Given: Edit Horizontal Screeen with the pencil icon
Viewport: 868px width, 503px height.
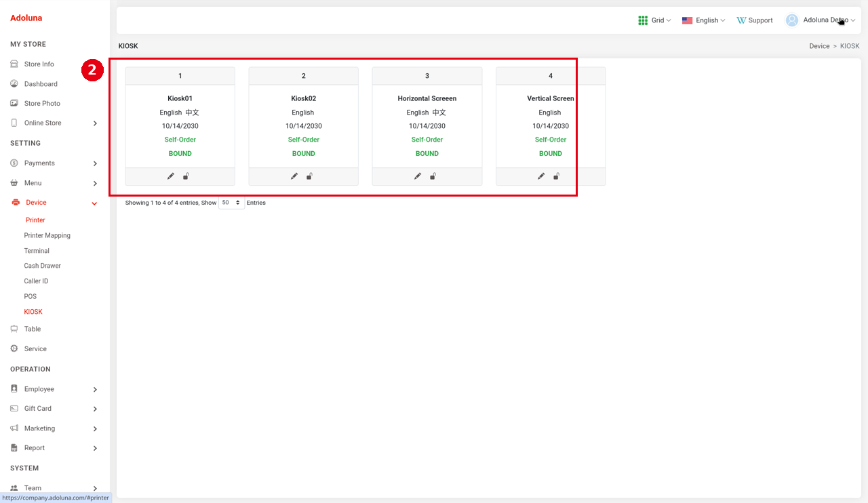Looking at the screenshot, I should click(x=418, y=176).
